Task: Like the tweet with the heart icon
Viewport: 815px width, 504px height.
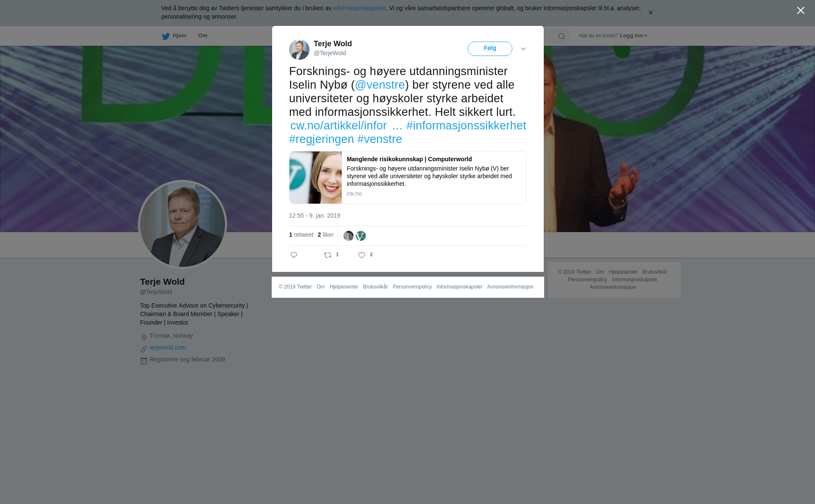Action: pyautogui.click(x=362, y=255)
